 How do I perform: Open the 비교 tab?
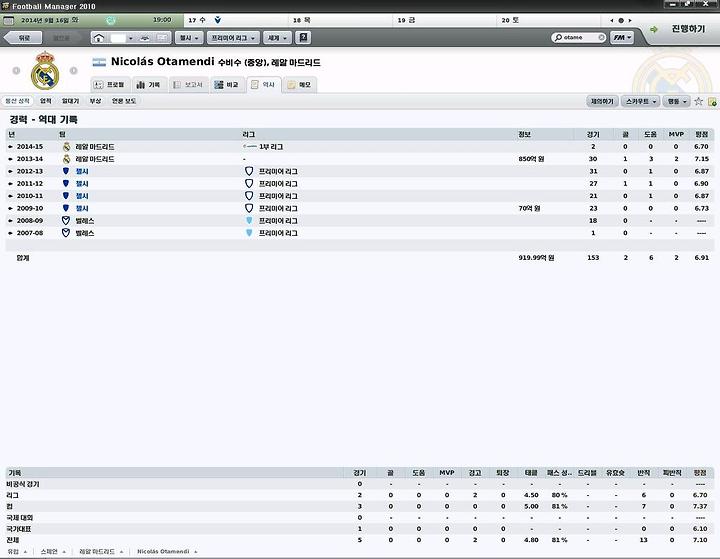click(227, 85)
